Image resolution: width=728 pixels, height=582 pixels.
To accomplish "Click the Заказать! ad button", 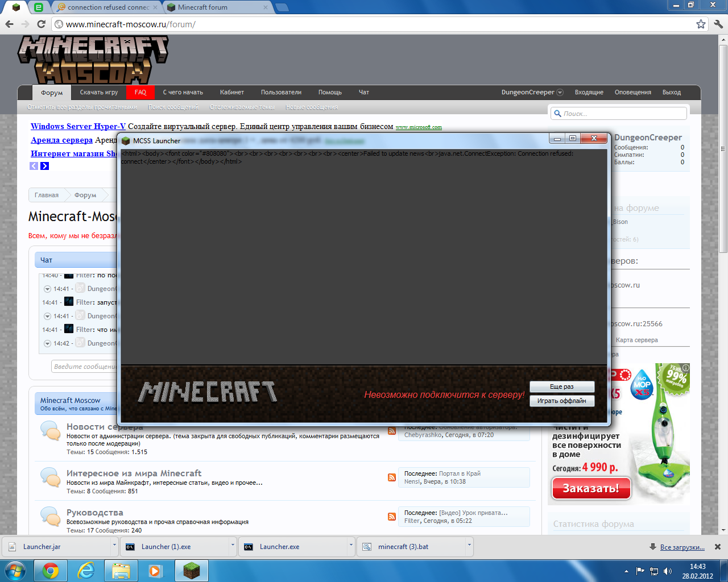I will [591, 488].
